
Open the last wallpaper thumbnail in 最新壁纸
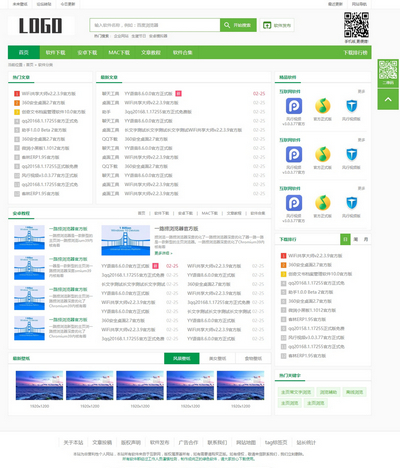click(x=240, y=385)
